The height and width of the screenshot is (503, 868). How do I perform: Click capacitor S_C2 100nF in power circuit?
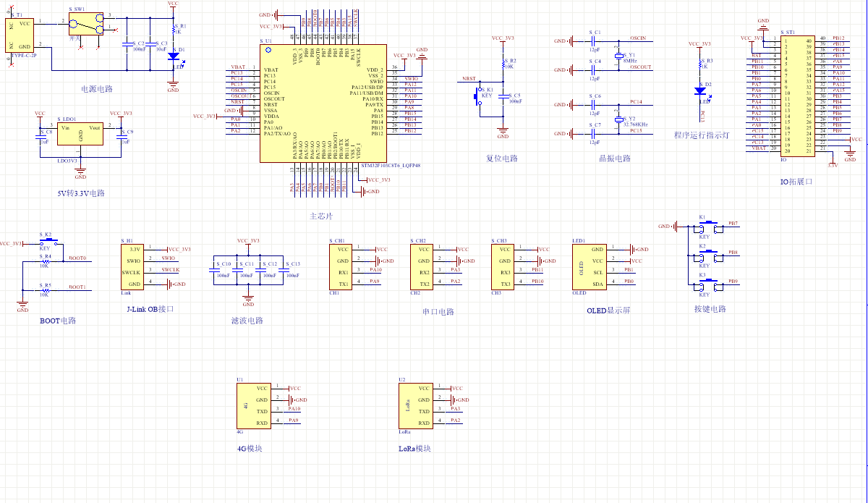pyautogui.click(x=127, y=45)
